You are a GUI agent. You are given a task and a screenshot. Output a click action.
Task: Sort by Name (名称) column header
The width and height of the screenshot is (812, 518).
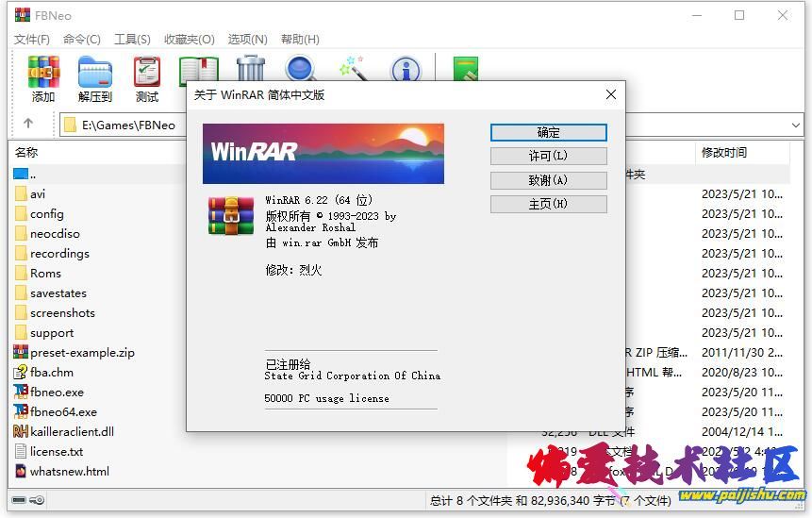26,152
